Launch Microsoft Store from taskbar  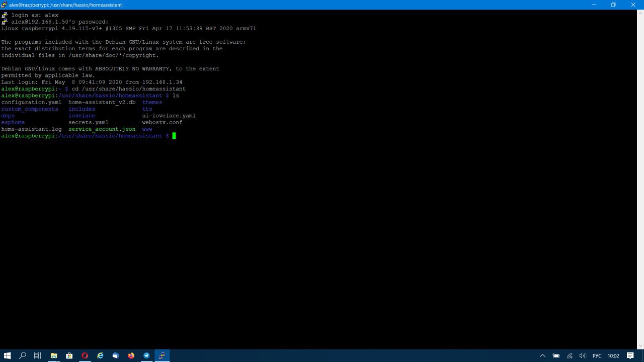[69, 355]
